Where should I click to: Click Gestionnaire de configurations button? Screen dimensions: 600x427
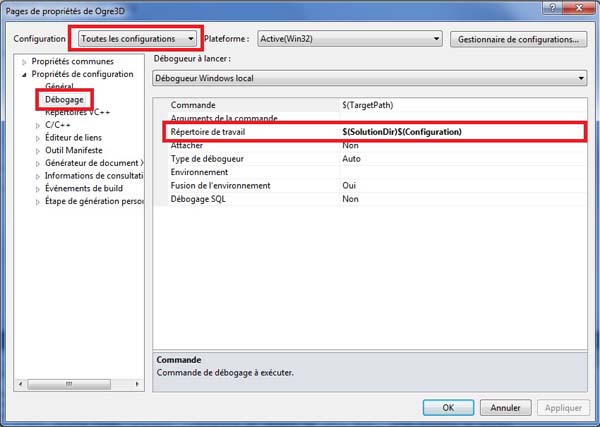click(517, 39)
